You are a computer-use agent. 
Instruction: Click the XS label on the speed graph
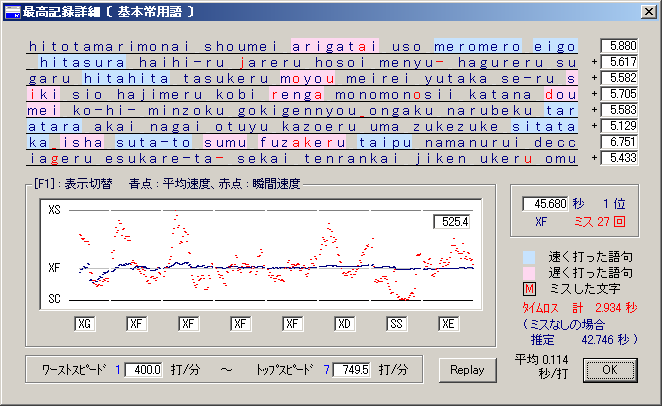click(x=54, y=212)
